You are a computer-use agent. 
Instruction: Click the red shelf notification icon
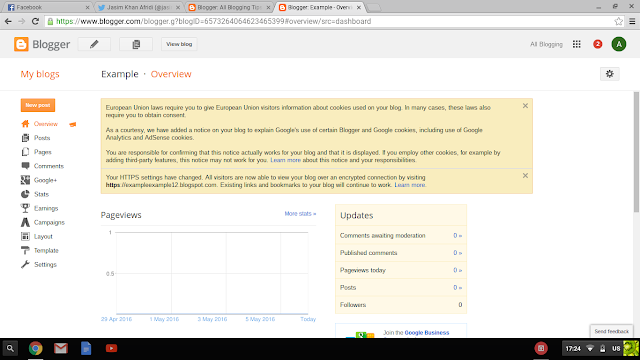541,348
